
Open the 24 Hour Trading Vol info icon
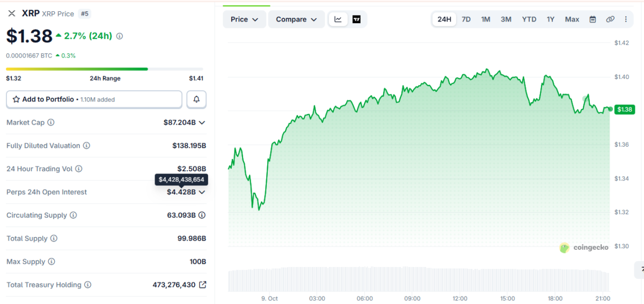[79, 169]
